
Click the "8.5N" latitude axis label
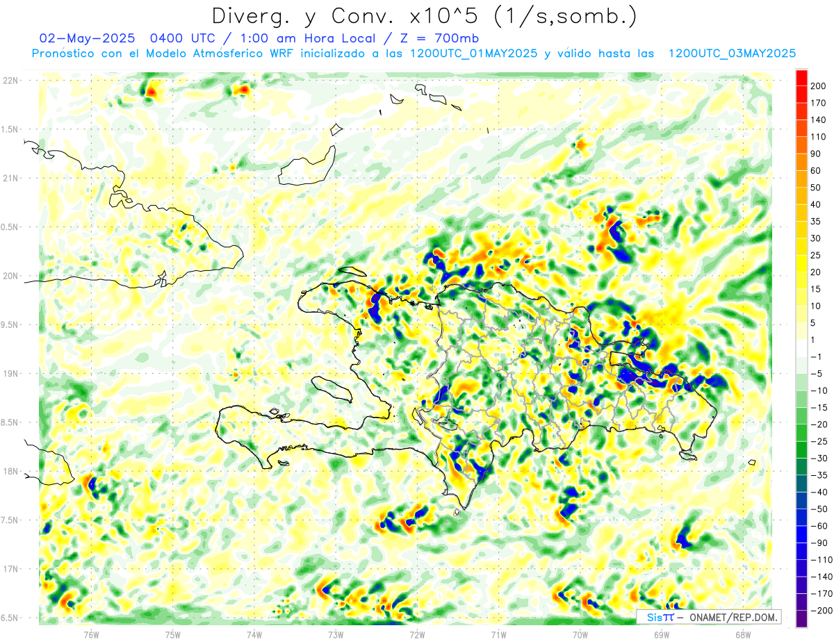point(10,422)
